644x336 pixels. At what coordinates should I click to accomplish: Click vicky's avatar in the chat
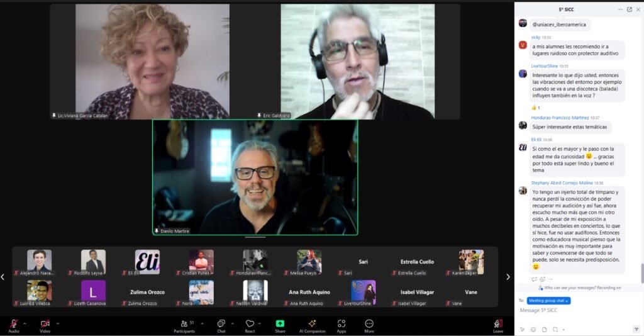tap(523, 45)
